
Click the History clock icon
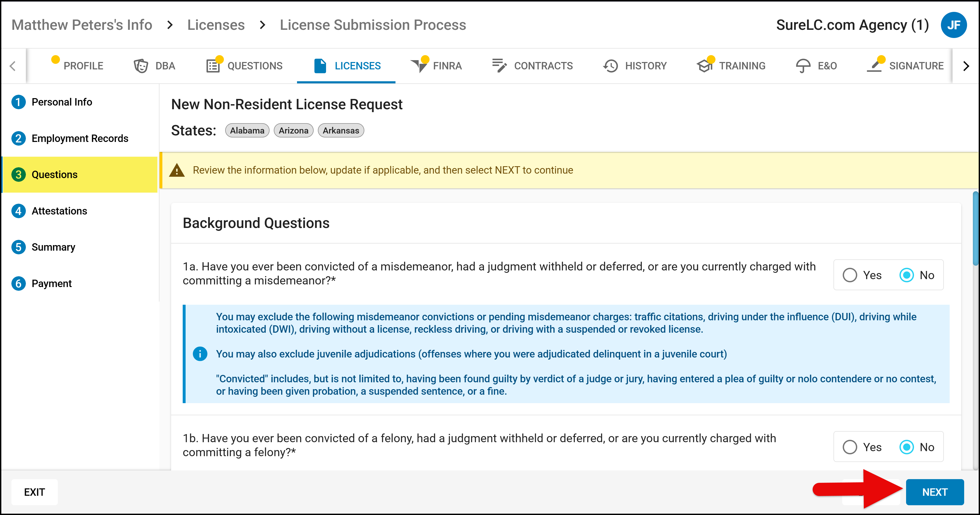click(611, 66)
